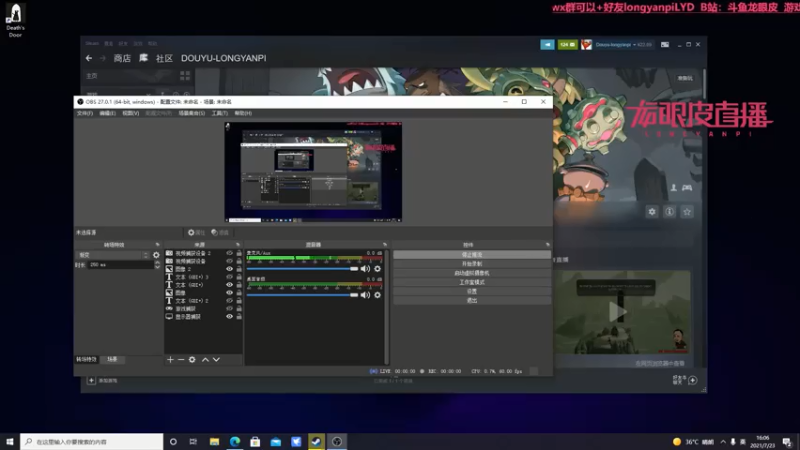Viewport: 800px width, 450px height.
Task: Click Steam add game plus icon
Action: click(x=91, y=381)
